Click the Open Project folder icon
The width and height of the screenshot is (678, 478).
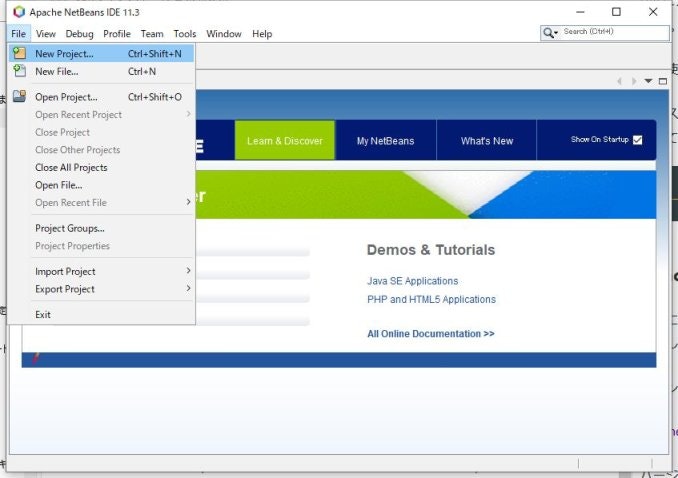[19, 96]
